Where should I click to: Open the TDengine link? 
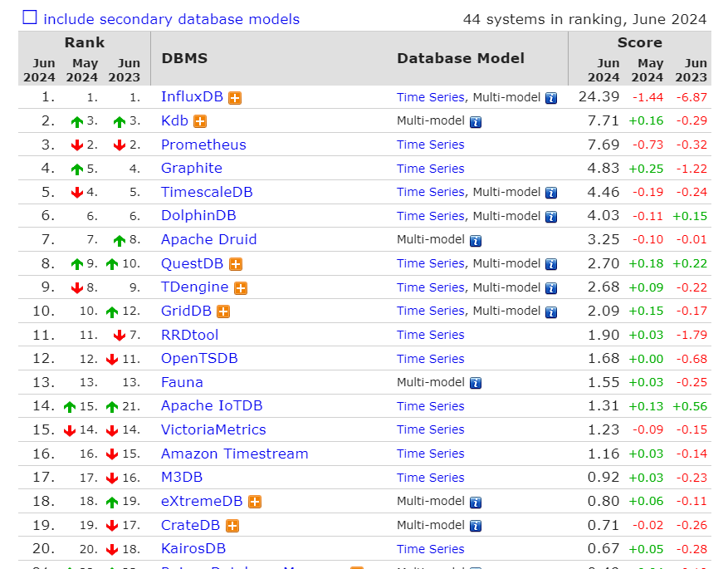(195, 287)
